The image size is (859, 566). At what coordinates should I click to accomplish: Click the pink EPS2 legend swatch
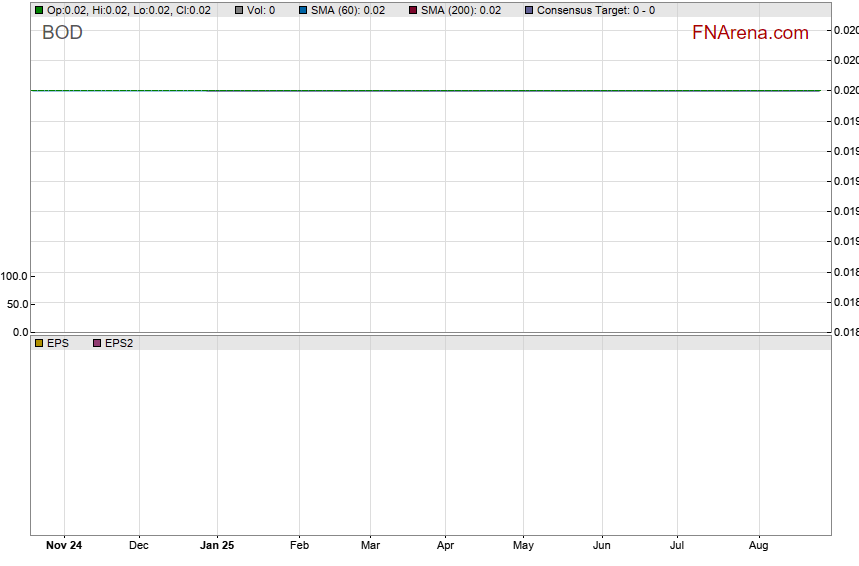click(97, 343)
